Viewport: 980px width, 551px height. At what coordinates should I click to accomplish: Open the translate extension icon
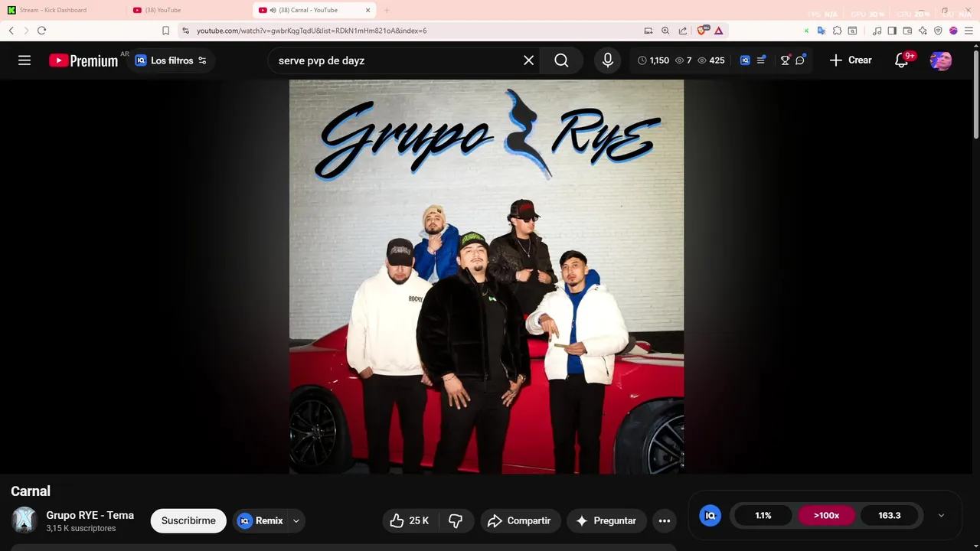821,31
